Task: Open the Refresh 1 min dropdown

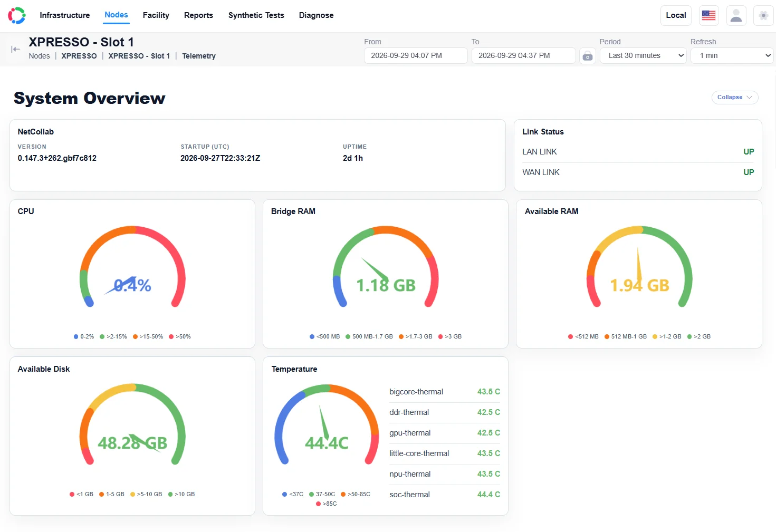Action: (x=733, y=56)
